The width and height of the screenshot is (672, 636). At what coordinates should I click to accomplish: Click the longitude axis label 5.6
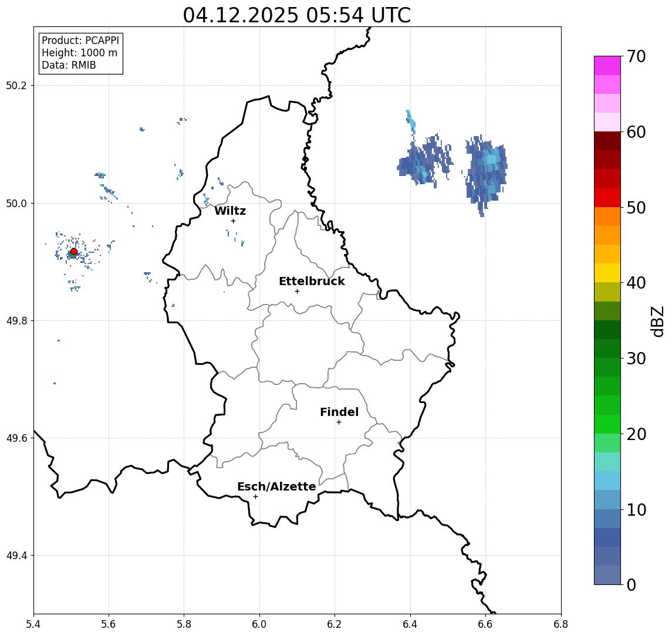[109, 624]
